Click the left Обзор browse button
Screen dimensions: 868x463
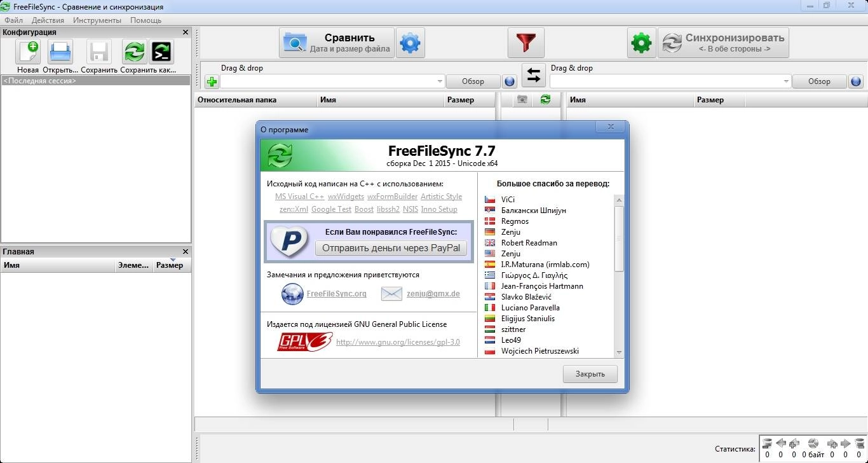pyautogui.click(x=473, y=81)
